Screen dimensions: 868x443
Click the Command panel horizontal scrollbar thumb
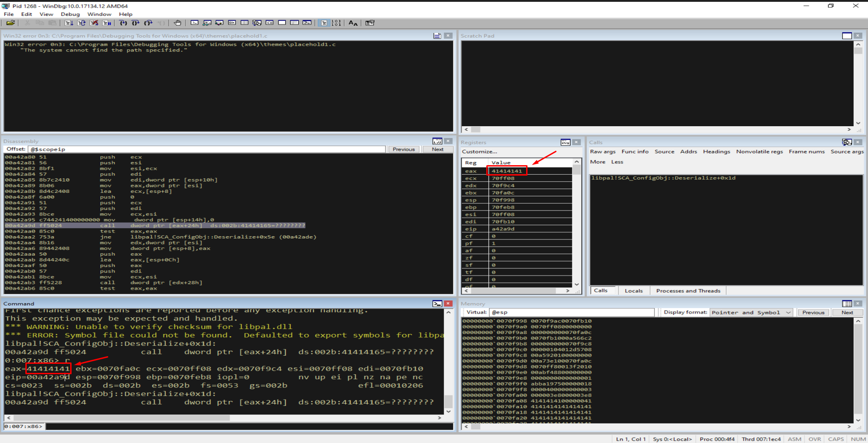point(121,418)
